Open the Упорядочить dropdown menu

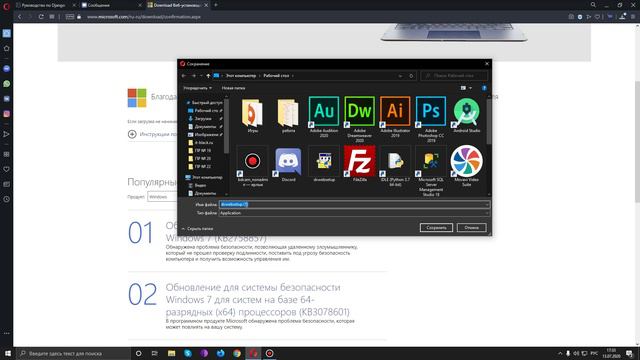tap(198, 88)
